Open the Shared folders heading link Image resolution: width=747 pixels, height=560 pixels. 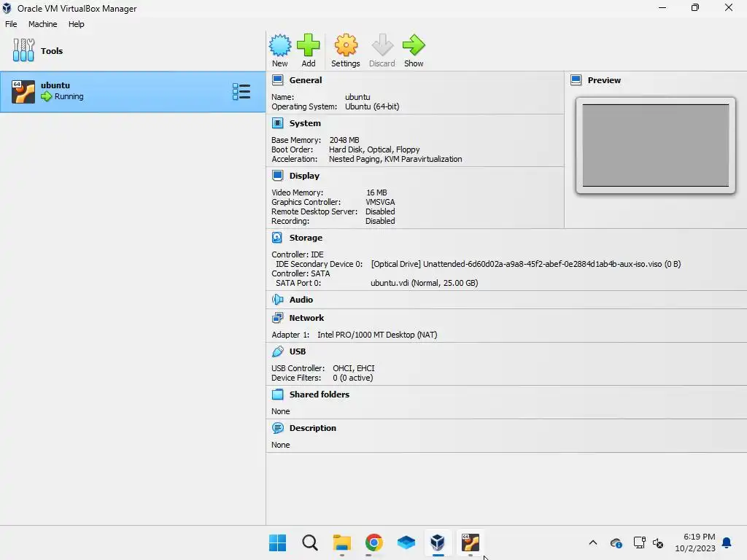pos(320,394)
